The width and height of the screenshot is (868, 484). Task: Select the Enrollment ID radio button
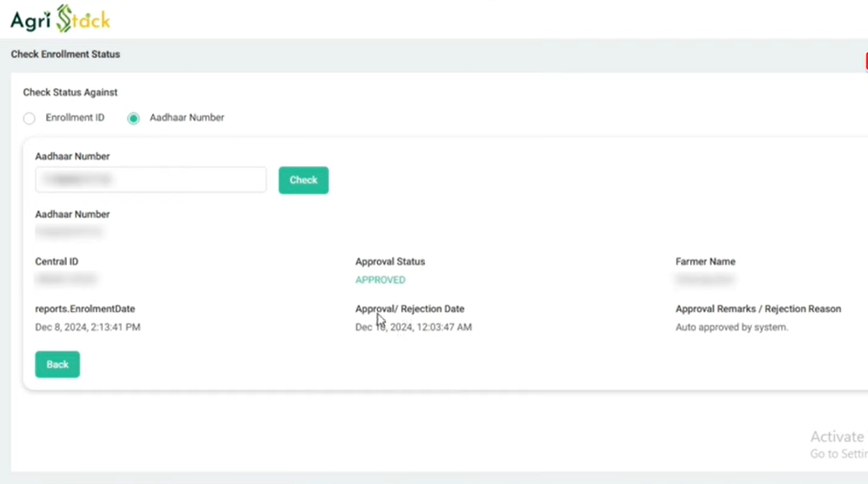(29, 118)
